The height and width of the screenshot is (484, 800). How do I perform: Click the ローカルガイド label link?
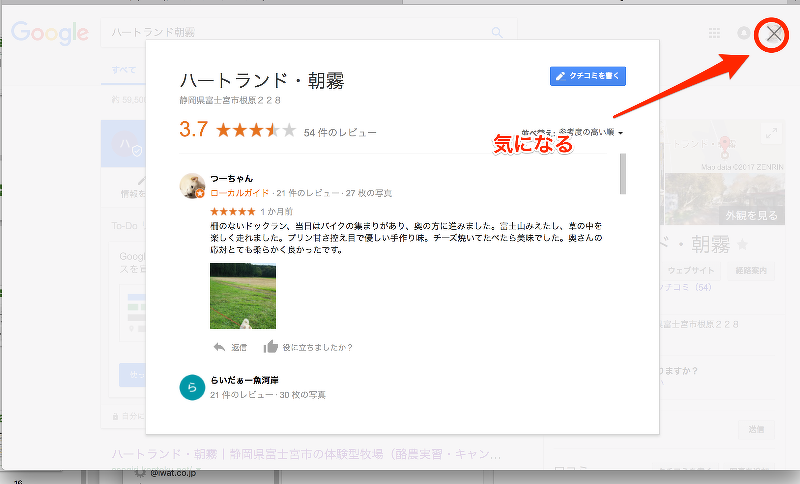[x=239, y=193]
